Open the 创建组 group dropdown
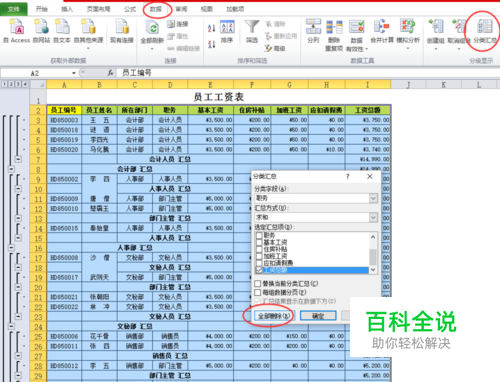This screenshot has width=500, height=382. click(436, 49)
